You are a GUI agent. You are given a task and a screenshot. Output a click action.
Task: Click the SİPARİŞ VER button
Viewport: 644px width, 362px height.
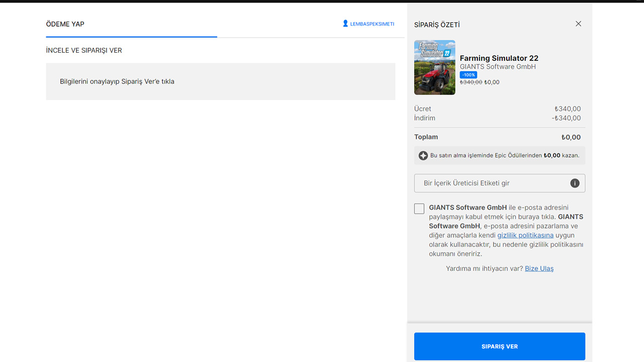(500, 346)
